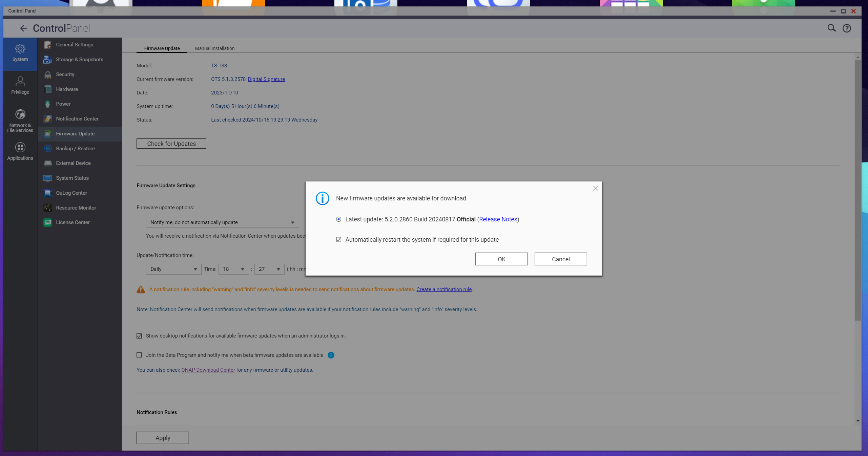This screenshot has height=456, width=868.
Task: Switch to the Manual Installation tab
Action: tap(214, 48)
